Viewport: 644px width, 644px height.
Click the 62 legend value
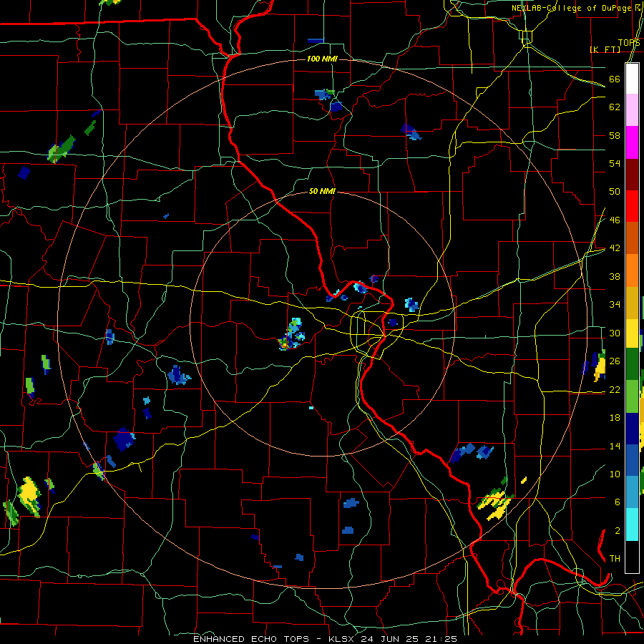click(615, 107)
